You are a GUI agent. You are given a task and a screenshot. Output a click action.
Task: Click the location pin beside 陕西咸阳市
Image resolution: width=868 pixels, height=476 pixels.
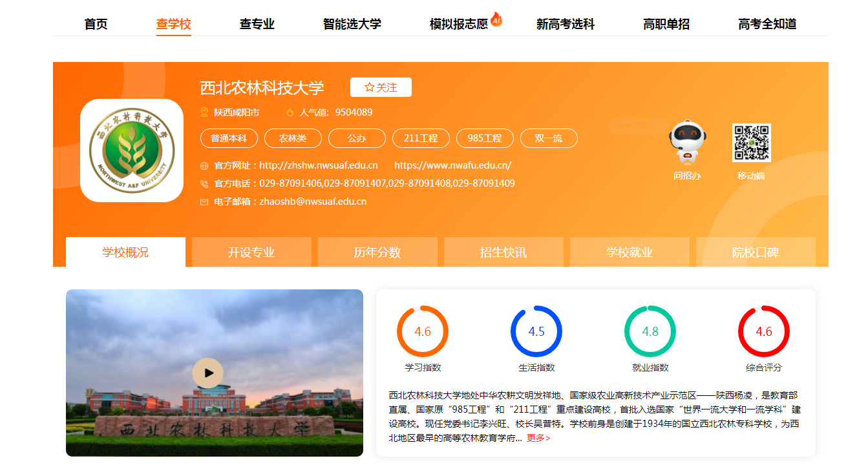pos(204,110)
